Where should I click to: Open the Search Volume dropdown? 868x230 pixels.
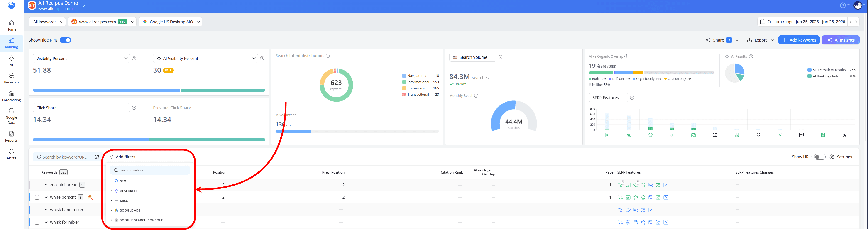473,57
